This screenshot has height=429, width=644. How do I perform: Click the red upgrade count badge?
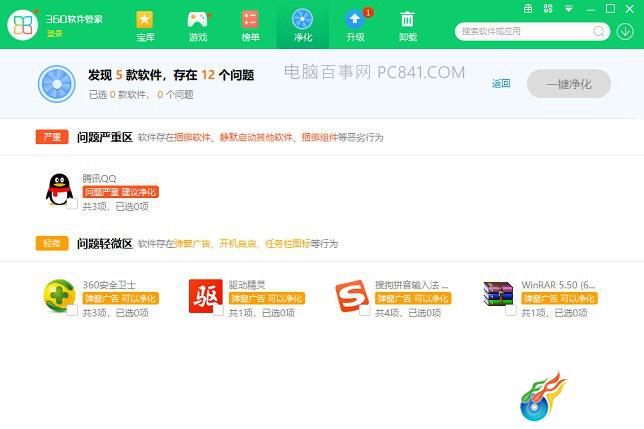(x=368, y=12)
